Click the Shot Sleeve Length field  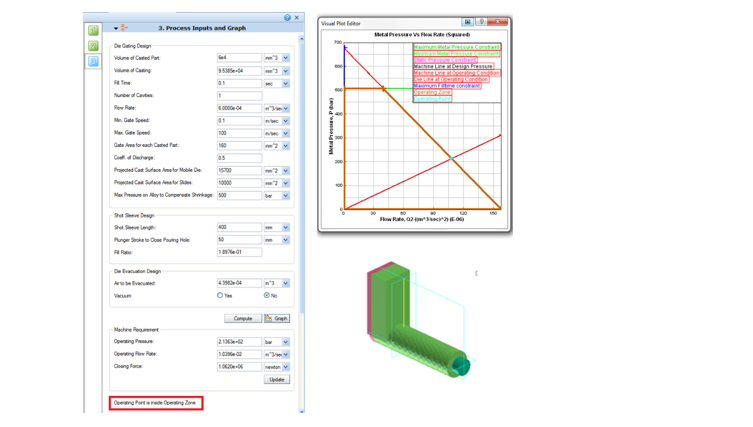pyautogui.click(x=239, y=227)
